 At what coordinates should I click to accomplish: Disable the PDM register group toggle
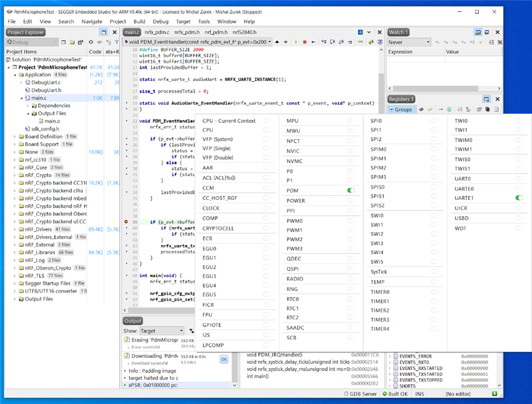pos(351,191)
